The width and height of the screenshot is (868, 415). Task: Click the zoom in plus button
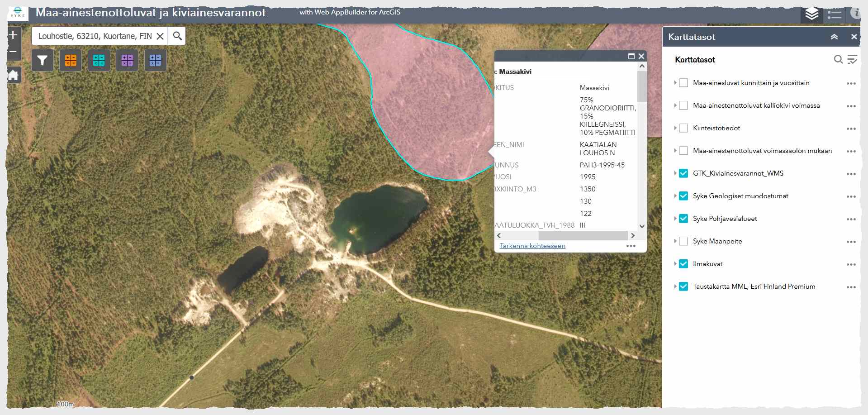pos(14,35)
